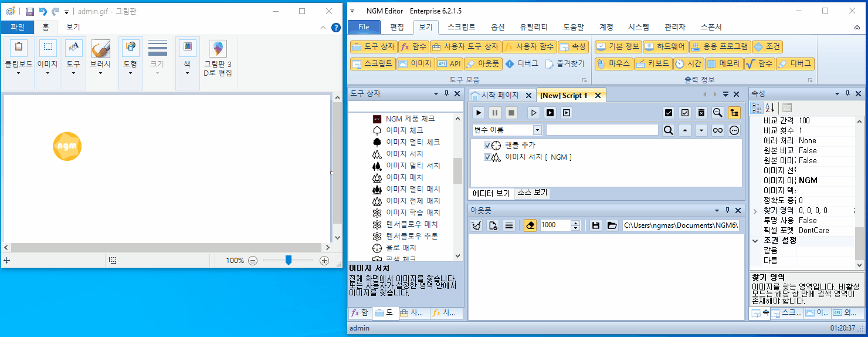Open the 도구 상자 panel options dropdown arrow
Screen dimensions: 868x337
pos(436,94)
